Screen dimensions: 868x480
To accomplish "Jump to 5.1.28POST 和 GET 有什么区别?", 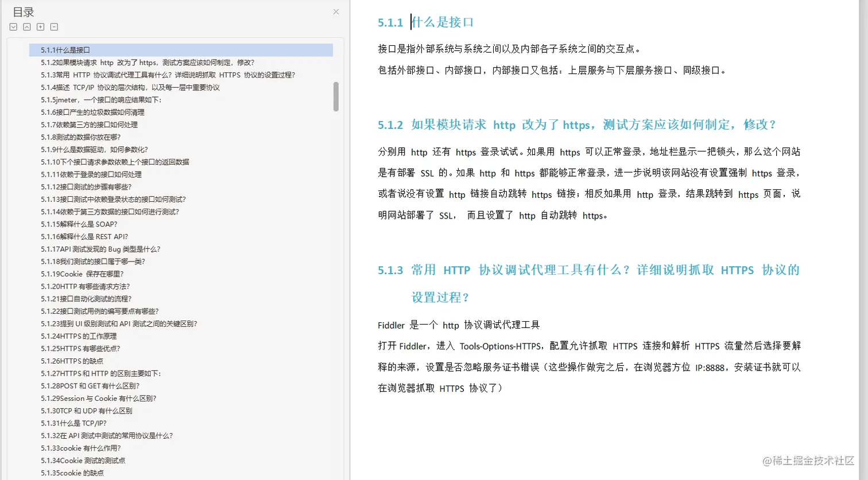I will click(x=84, y=385).
